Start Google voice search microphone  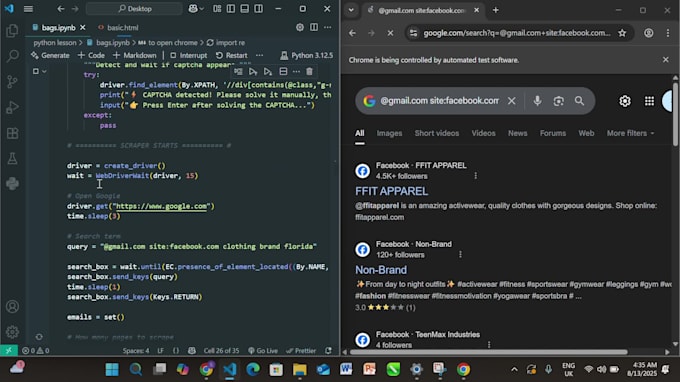tap(537, 101)
